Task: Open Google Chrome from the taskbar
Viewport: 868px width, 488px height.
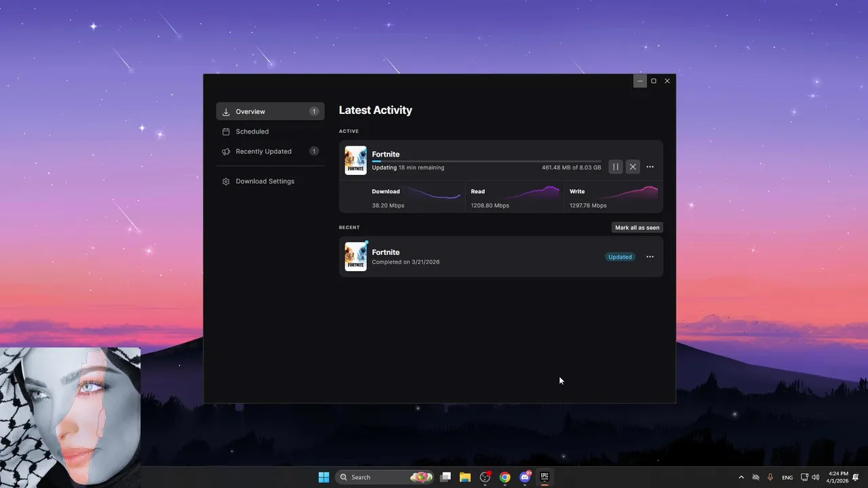Action: point(505,477)
